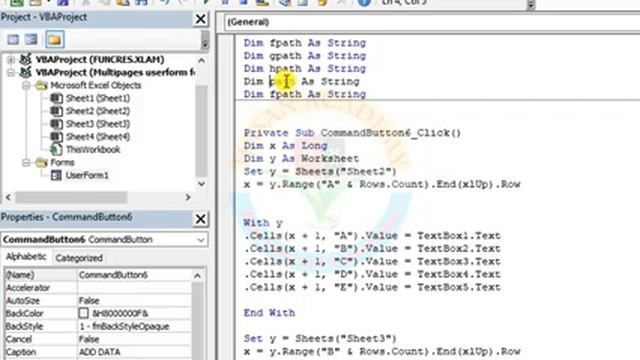The height and width of the screenshot is (360, 640).
Task: Switch to the Categorized properties tab
Action: click(79, 258)
